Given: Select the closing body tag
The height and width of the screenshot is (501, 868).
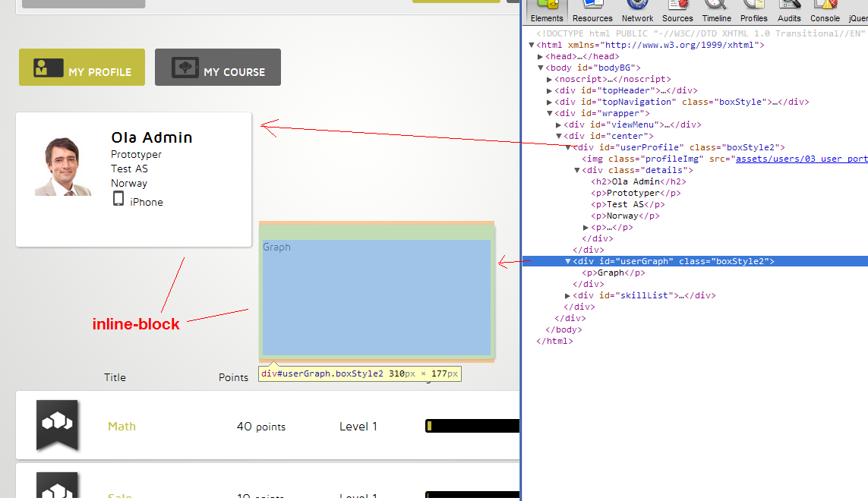Looking at the screenshot, I should (x=563, y=330).
